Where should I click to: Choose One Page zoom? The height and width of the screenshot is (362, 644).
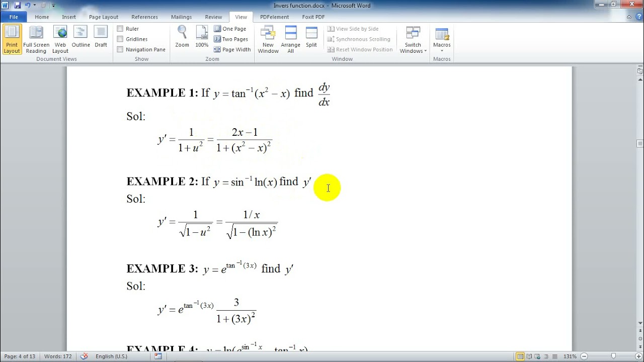pos(230,29)
